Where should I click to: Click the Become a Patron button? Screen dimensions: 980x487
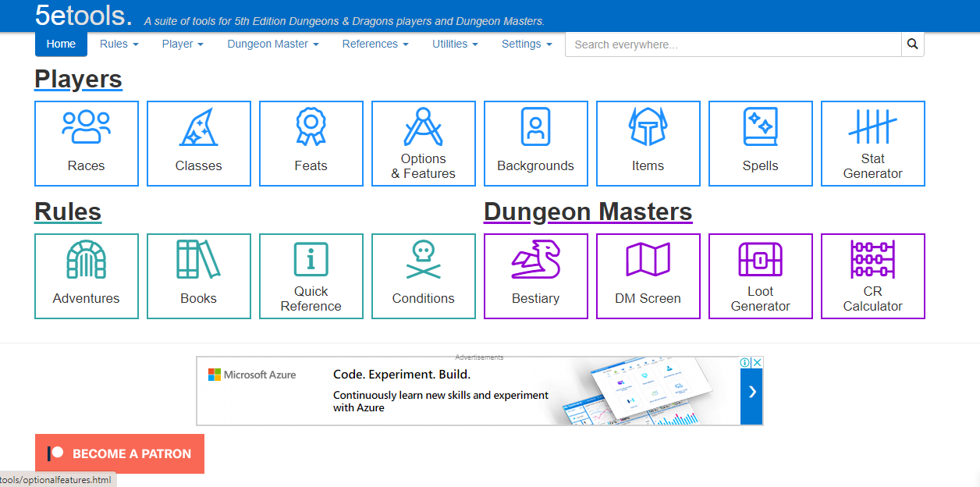(119, 453)
